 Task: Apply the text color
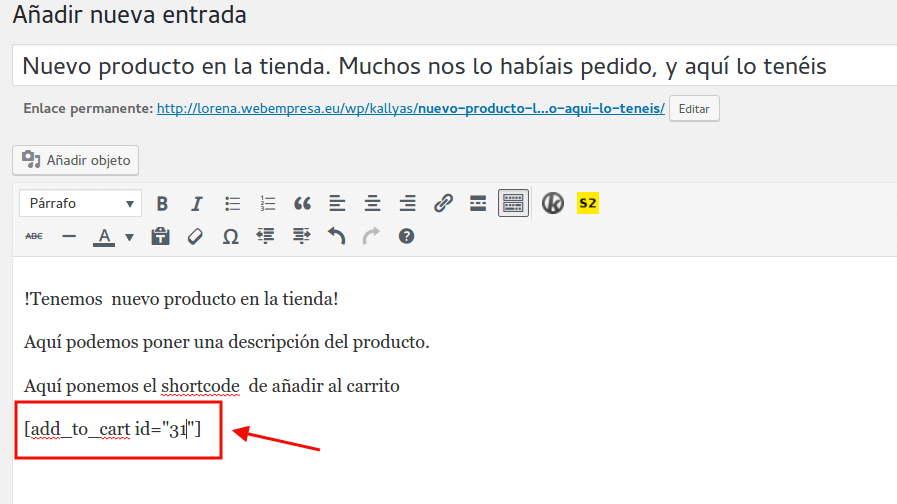[x=104, y=236]
